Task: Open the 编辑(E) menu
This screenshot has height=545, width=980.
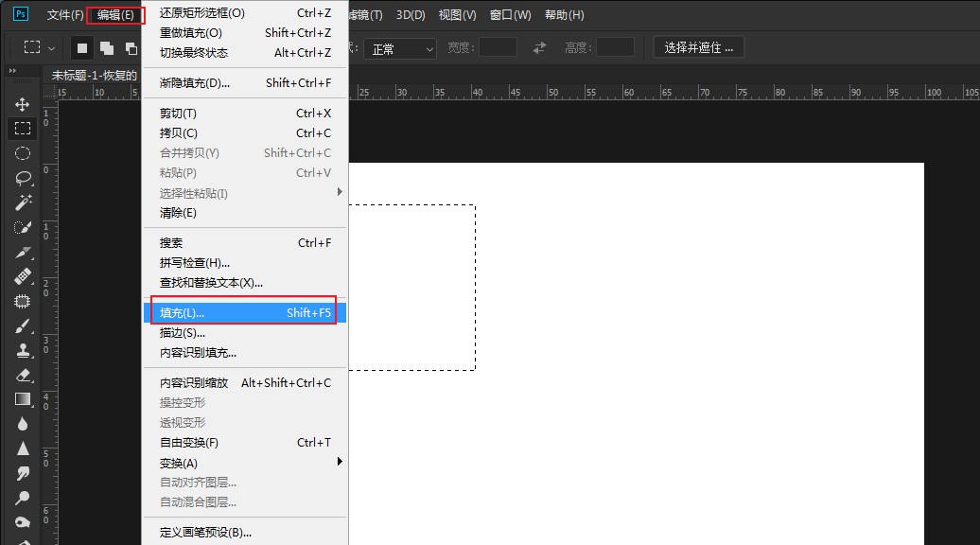Action: click(115, 15)
